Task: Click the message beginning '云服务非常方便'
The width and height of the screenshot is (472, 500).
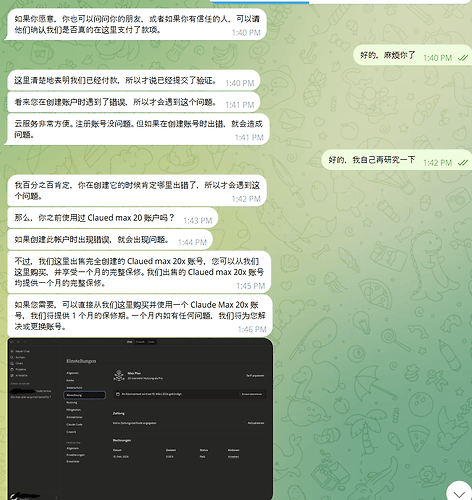Action: pos(138,129)
